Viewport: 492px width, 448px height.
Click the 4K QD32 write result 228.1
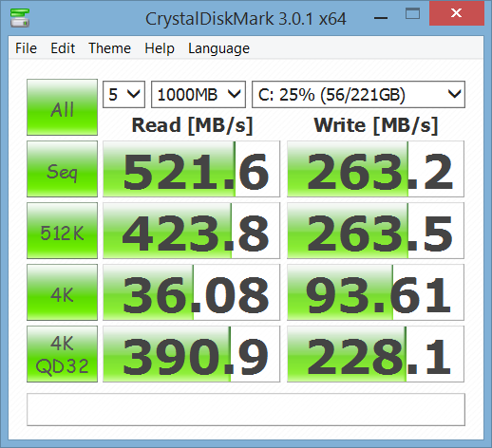point(375,354)
